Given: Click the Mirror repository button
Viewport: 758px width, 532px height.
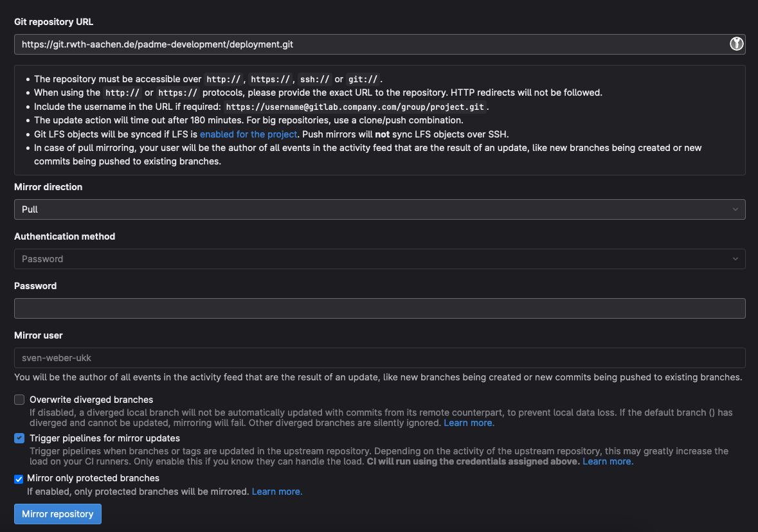Looking at the screenshot, I should click(x=57, y=514).
